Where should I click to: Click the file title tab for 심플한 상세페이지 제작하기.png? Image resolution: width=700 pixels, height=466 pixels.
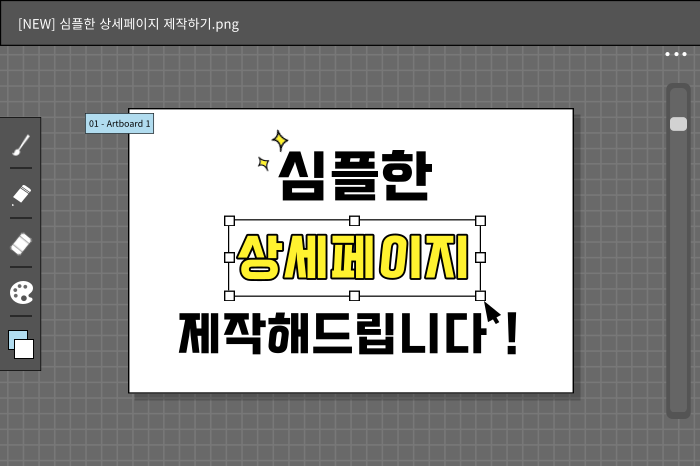click(128, 23)
